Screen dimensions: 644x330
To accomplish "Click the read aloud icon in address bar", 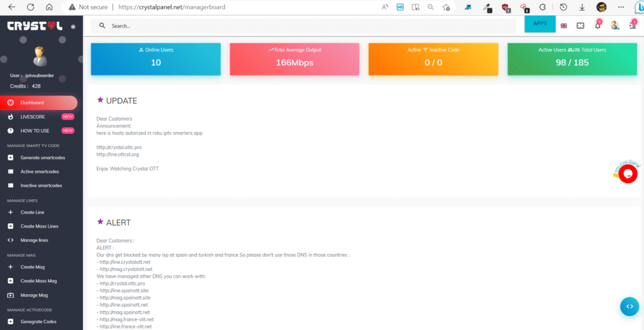I will click(385, 7).
